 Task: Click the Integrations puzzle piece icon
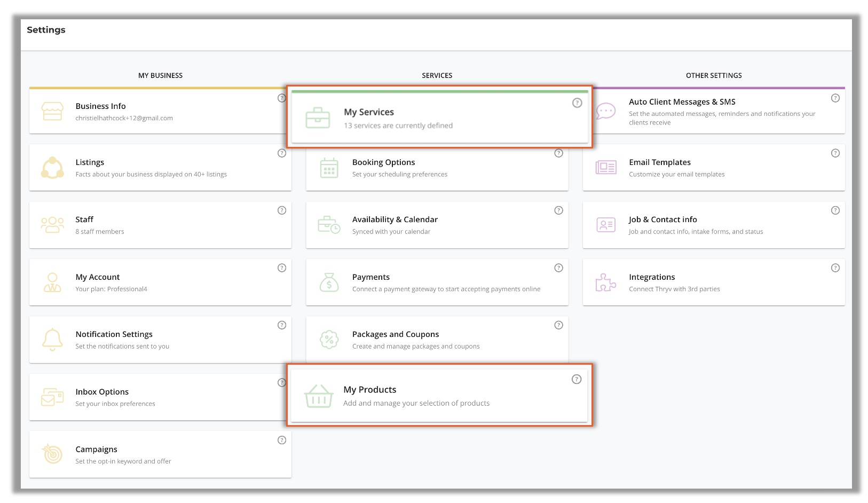[x=605, y=282]
